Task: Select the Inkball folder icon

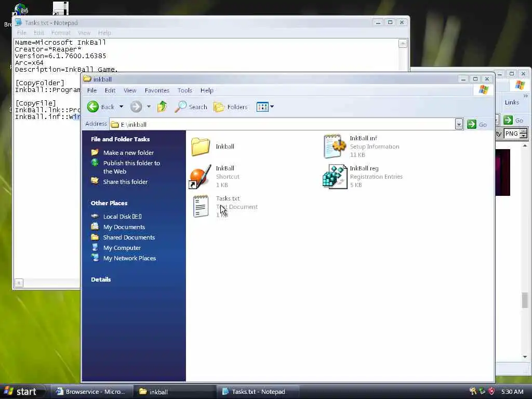Action: (201, 147)
